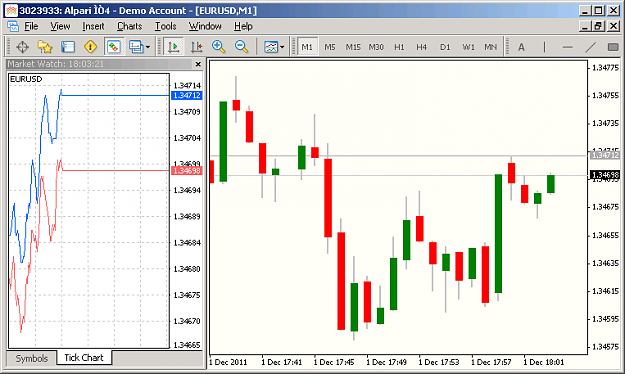
Task: Click the grey 1.34712 chart price tag
Action: pyautogui.click(x=605, y=155)
